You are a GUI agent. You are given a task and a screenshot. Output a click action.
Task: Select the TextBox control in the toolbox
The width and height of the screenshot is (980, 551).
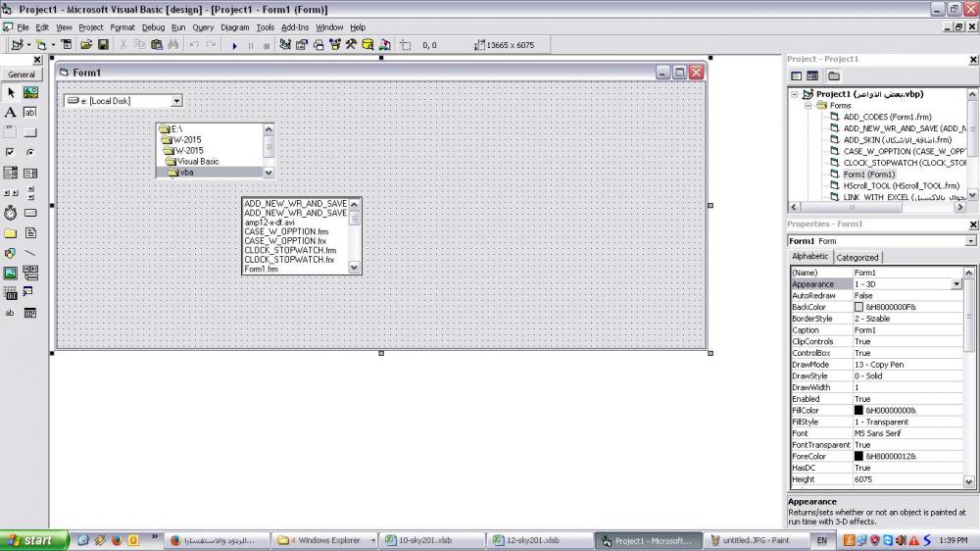(30, 113)
